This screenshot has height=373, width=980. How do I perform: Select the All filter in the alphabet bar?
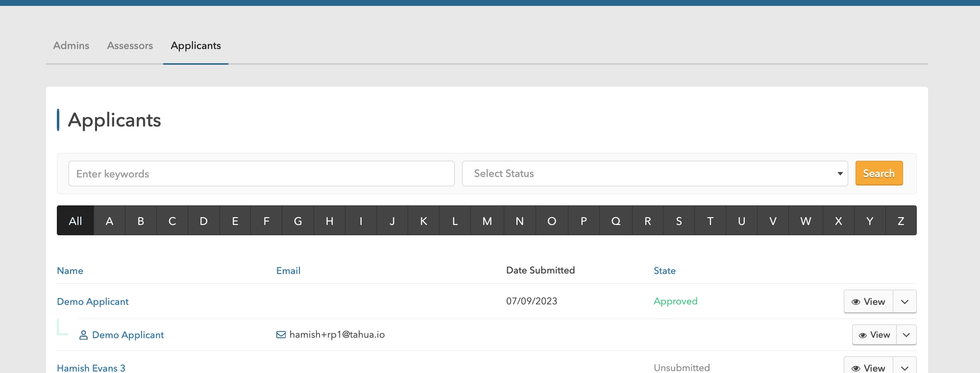75,221
